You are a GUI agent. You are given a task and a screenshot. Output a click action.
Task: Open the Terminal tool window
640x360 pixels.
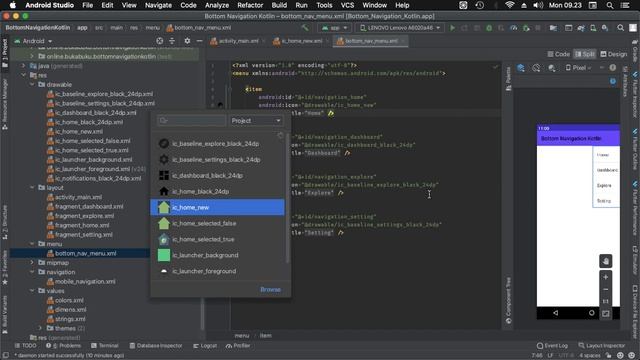click(104, 346)
